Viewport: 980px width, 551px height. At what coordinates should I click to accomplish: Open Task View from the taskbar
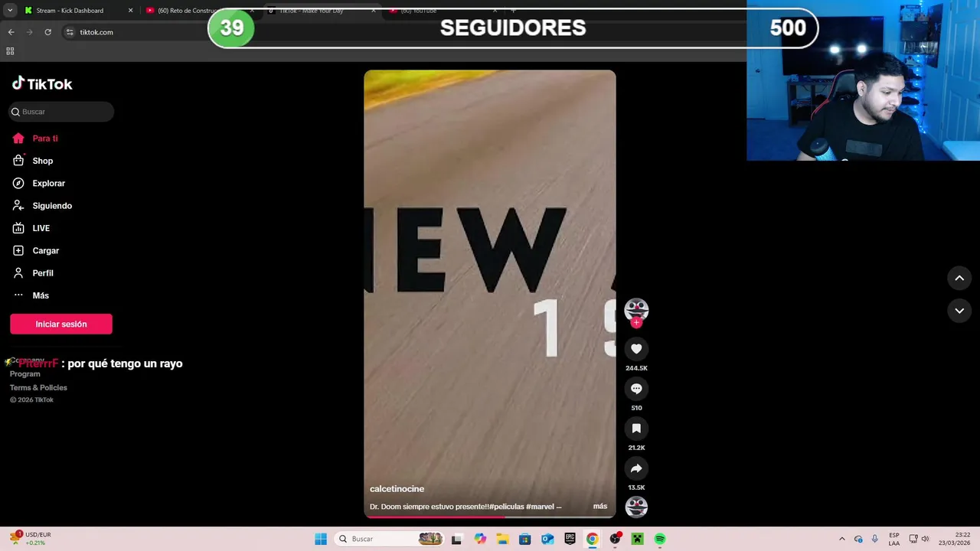coord(456,539)
